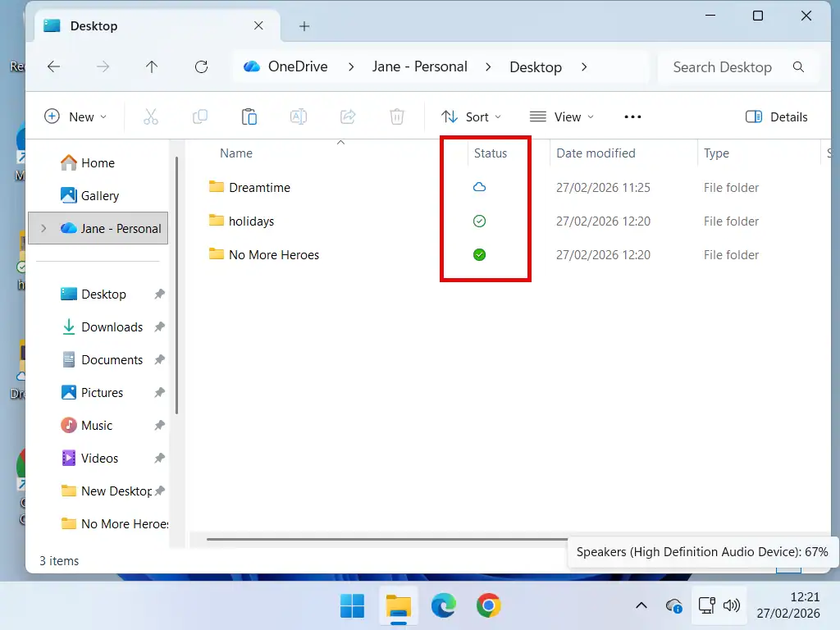840x630 pixels.
Task: Click the cloud status icon next to Dreamtime
Action: pos(478,187)
